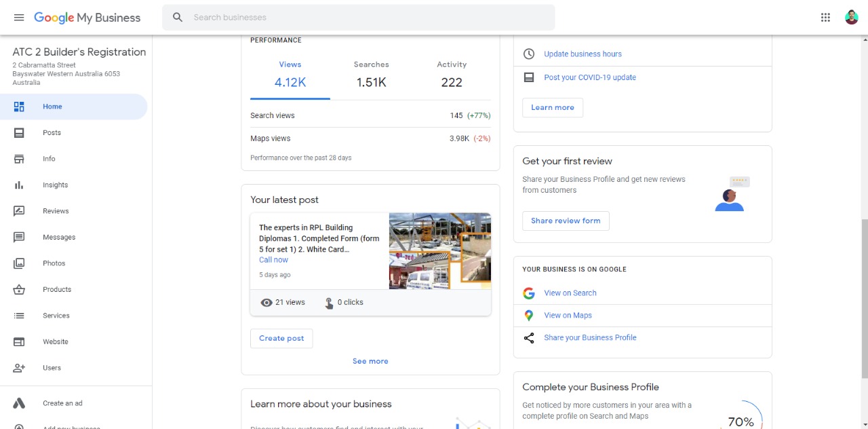The width and height of the screenshot is (868, 429).
Task: Click the 70% profile completion progress ring
Action: [741, 422]
